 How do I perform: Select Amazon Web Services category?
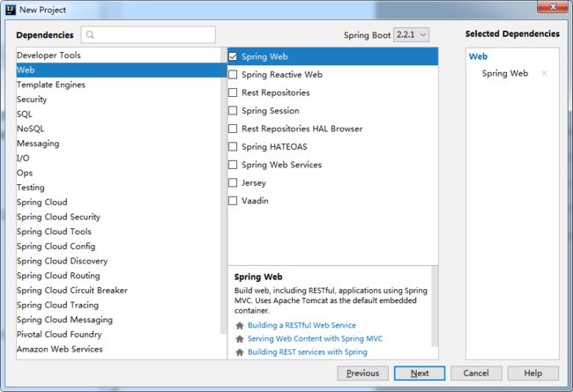click(118, 349)
